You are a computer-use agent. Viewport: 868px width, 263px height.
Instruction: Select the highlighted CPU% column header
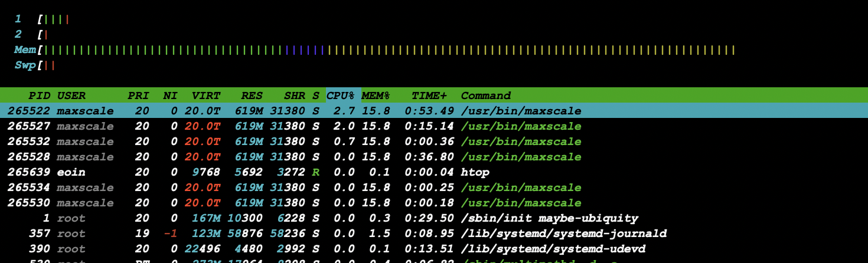pyautogui.click(x=341, y=96)
